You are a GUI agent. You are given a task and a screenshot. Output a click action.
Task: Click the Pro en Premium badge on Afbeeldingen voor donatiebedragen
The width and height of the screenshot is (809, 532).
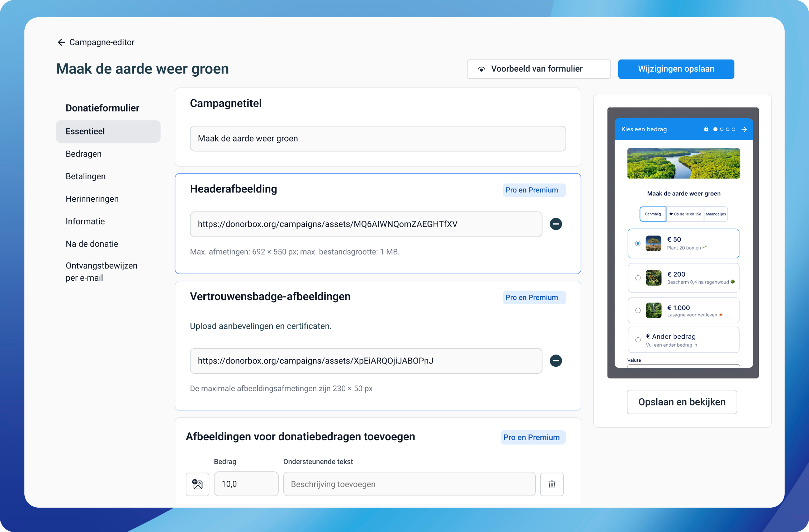coord(533,438)
